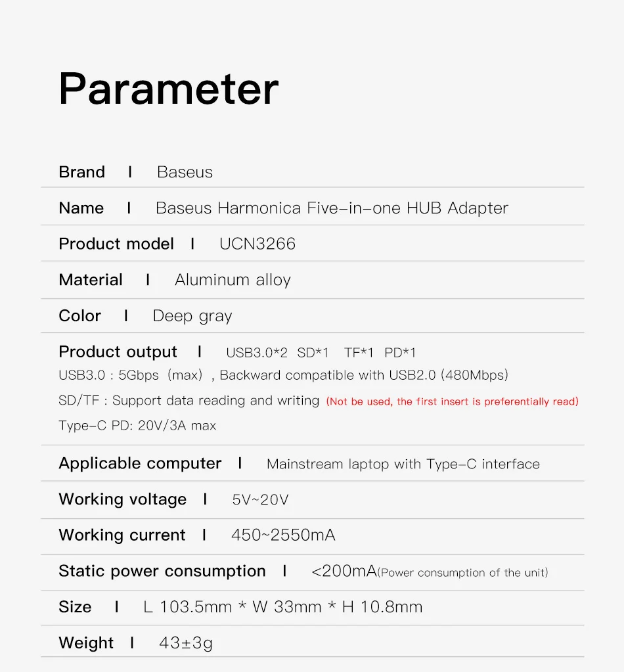Click the Product output label

(x=118, y=352)
